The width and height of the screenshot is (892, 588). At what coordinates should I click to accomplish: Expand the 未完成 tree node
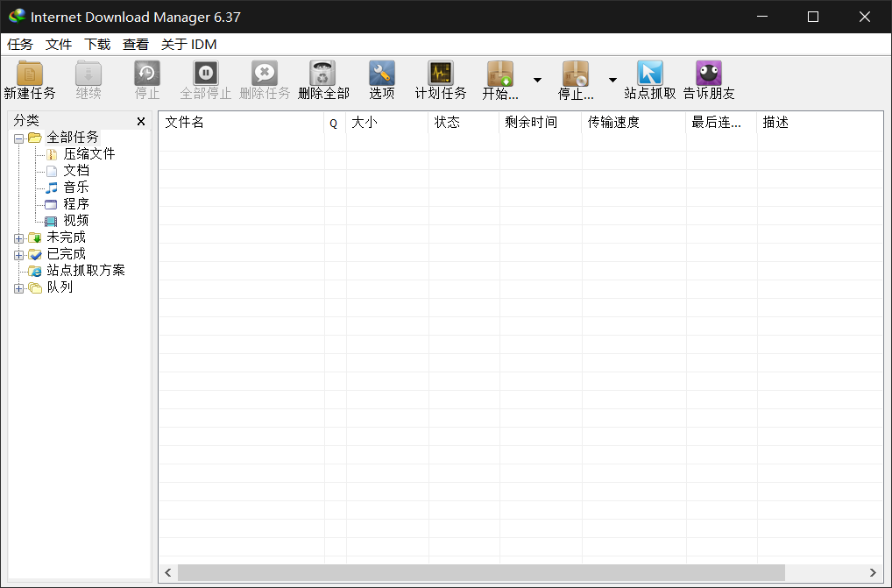click(18, 238)
